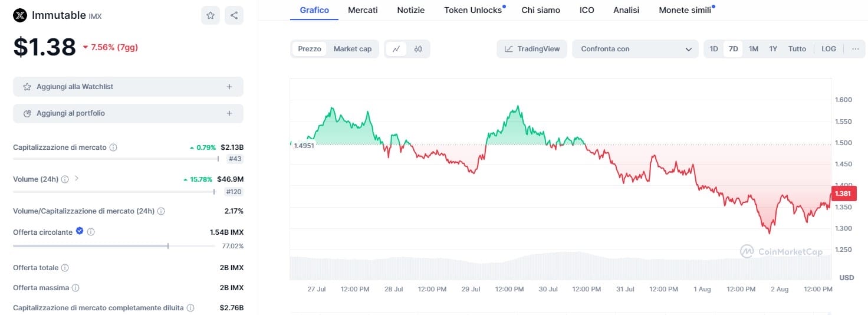868x315 pixels.
Task: Click the USD currency label on chart
Action: pos(846,277)
